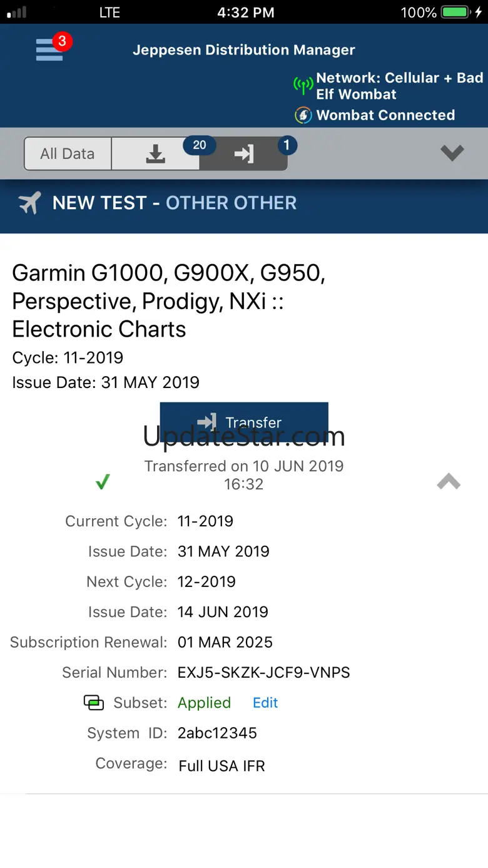Screen dimensions: 488x868
Task: Tap the Subset stacked cards icon
Action: point(93,703)
